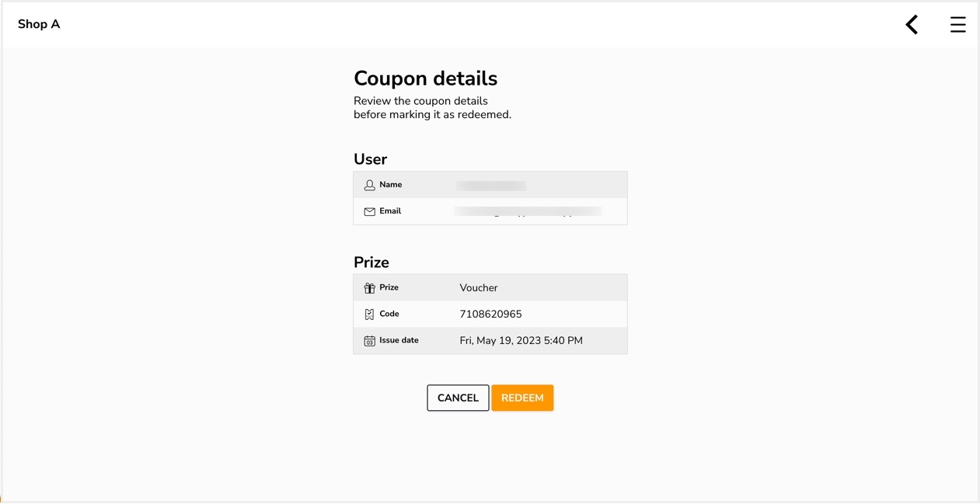The image size is (980, 504).
Task: Click the REDEEM button
Action: click(x=522, y=398)
